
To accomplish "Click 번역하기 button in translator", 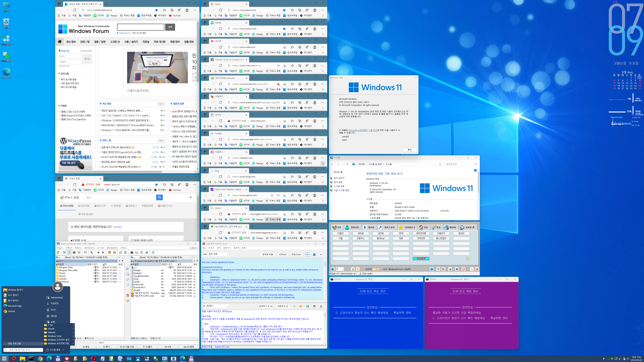I will [x=266, y=306].
